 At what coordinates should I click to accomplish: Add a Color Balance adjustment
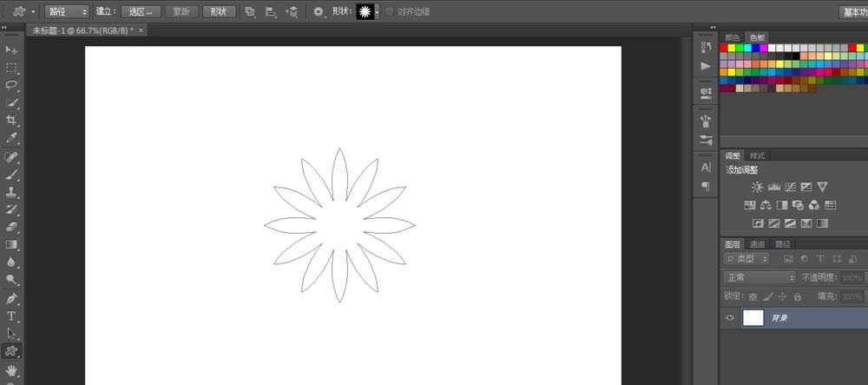pyautogui.click(x=766, y=205)
